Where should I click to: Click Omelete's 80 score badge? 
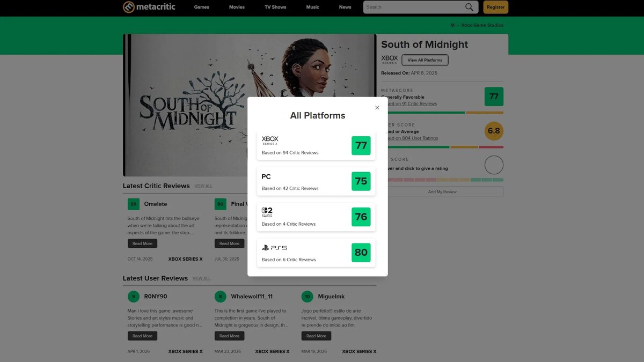pos(134,204)
